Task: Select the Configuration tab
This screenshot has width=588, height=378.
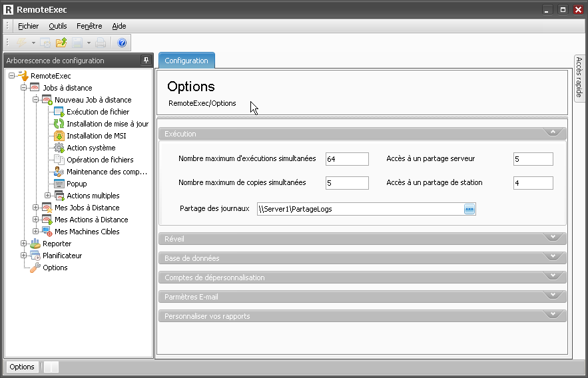Action: pyautogui.click(x=186, y=61)
